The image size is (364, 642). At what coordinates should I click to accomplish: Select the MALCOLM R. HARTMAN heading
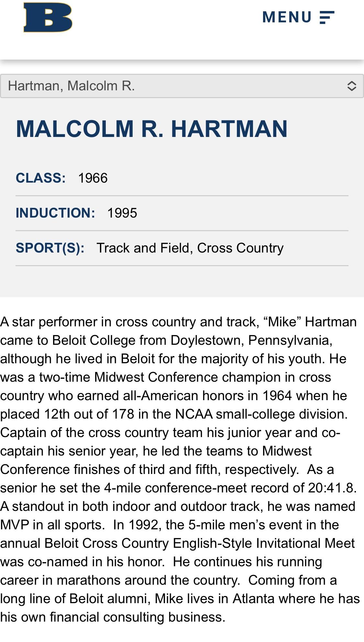tap(152, 129)
